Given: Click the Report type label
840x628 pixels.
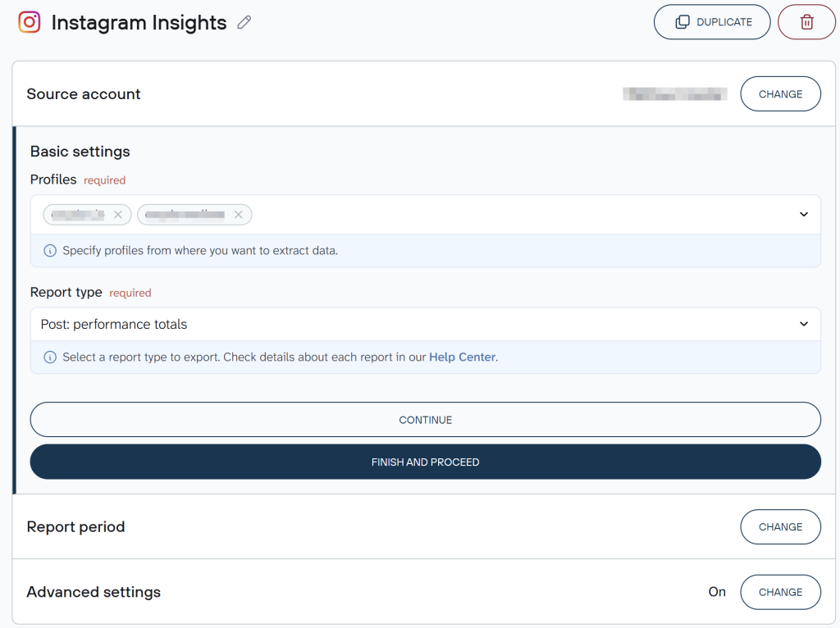Looking at the screenshot, I should pyautogui.click(x=66, y=293).
